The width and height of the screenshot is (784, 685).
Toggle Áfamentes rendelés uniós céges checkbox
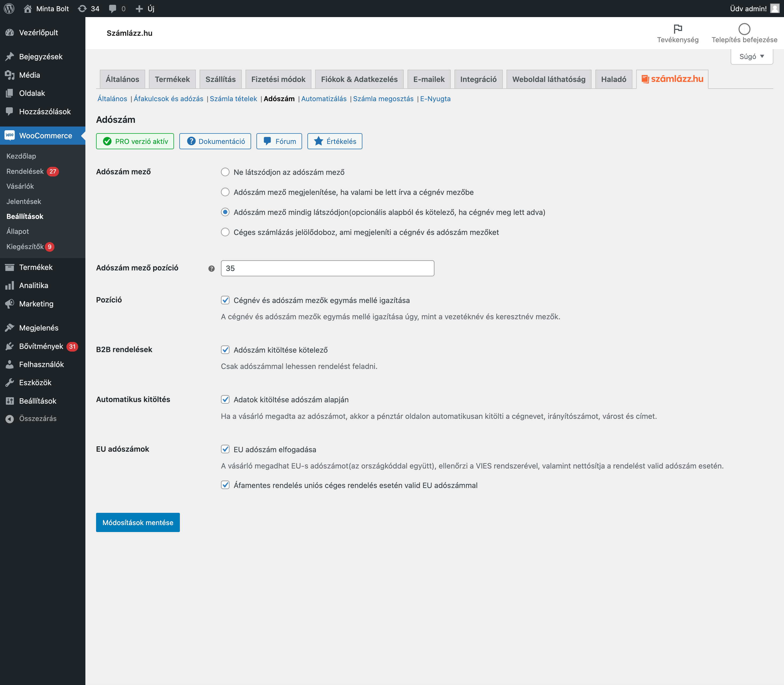[225, 485]
